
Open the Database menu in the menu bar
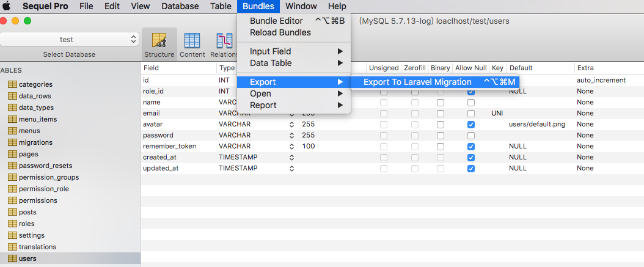[x=180, y=6]
